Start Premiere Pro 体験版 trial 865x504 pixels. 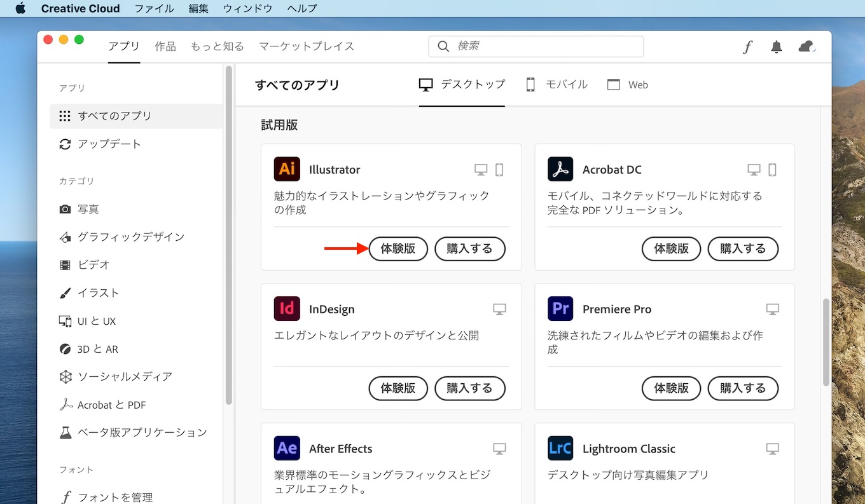672,388
